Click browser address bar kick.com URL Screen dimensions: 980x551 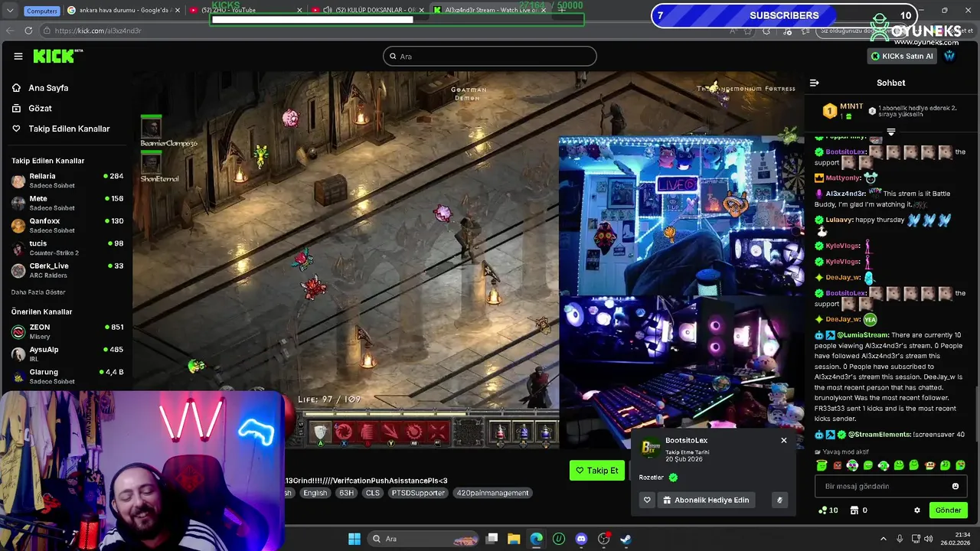coord(98,31)
